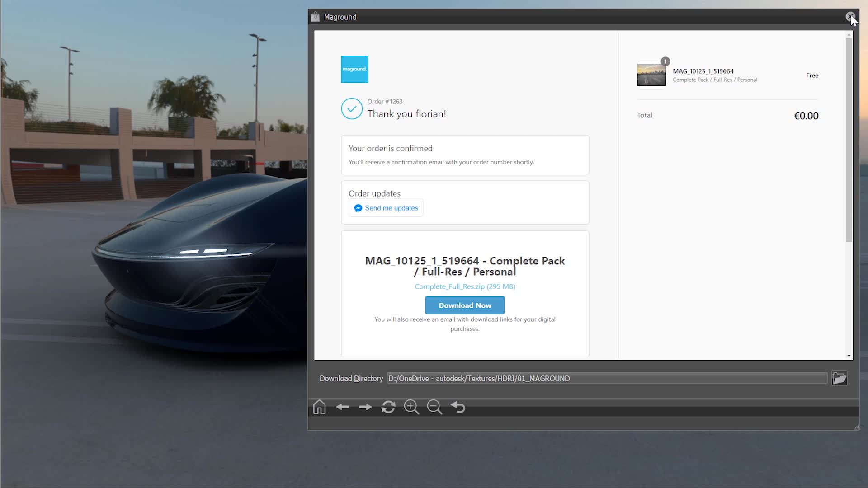Click the order confirmed checkmark circle
The image size is (868, 488).
tap(352, 109)
